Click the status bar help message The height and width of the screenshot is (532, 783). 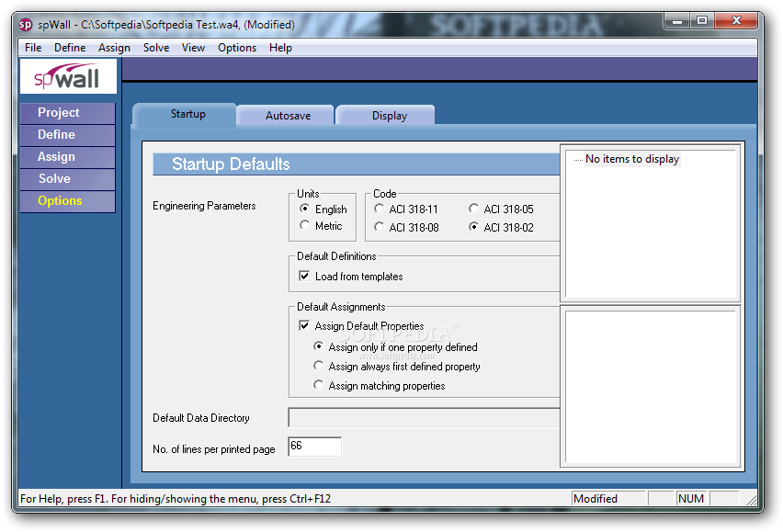(x=176, y=499)
